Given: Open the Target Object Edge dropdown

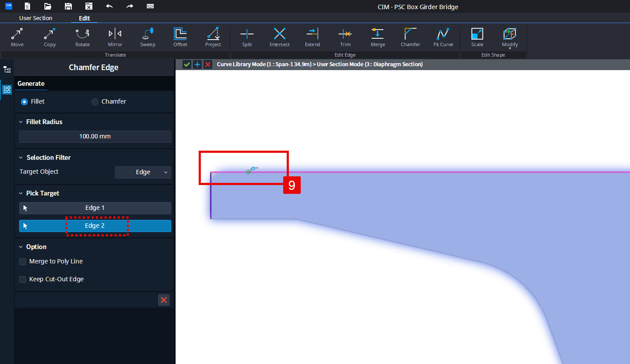Looking at the screenshot, I should (x=143, y=172).
